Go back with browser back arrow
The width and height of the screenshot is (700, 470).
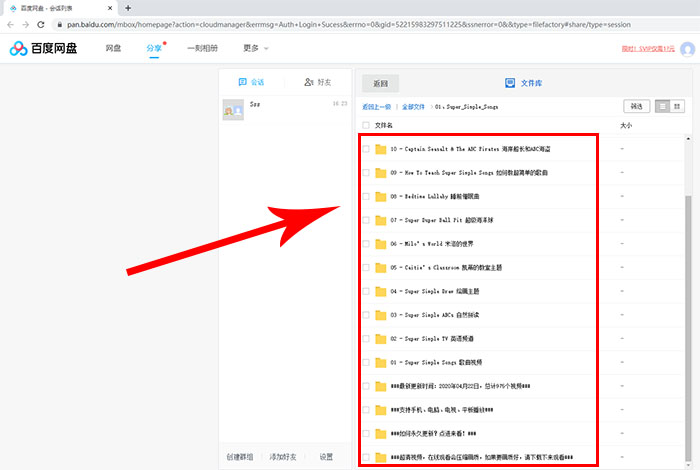[x=10, y=25]
